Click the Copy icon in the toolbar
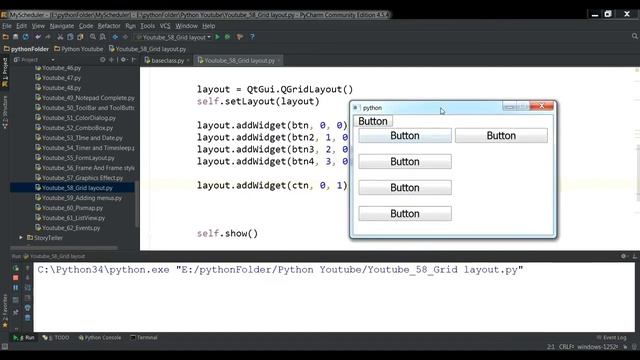This screenshot has width=640, height=360. 70,37
